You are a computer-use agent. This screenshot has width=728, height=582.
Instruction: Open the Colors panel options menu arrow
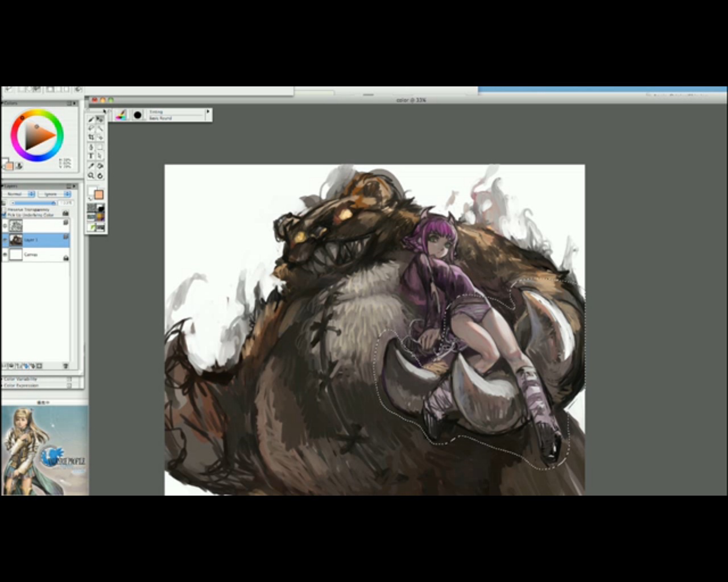[75, 103]
